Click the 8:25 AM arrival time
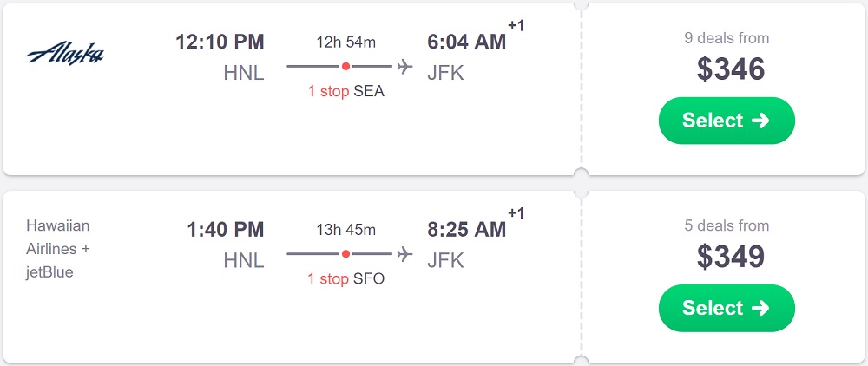This screenshot has height=366, width=868. [466, 230]
